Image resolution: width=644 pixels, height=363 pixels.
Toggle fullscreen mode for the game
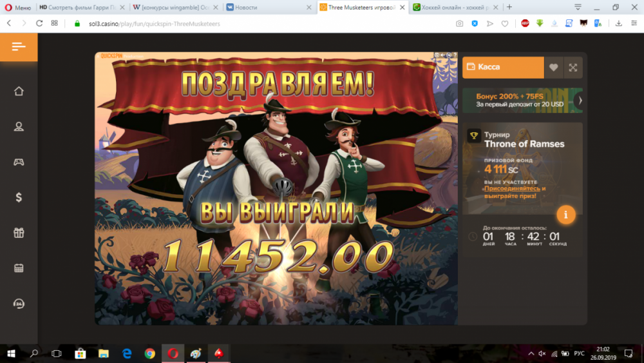(x=573, y=67)
